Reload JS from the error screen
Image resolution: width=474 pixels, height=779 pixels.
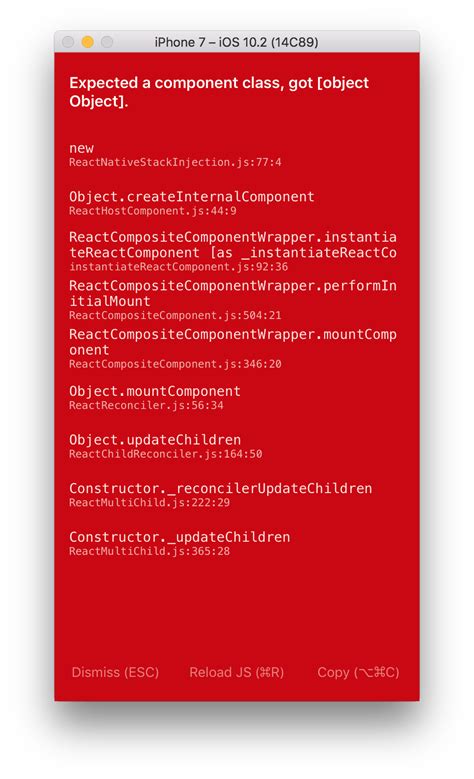pyautogui.click(x=237, y=672)
